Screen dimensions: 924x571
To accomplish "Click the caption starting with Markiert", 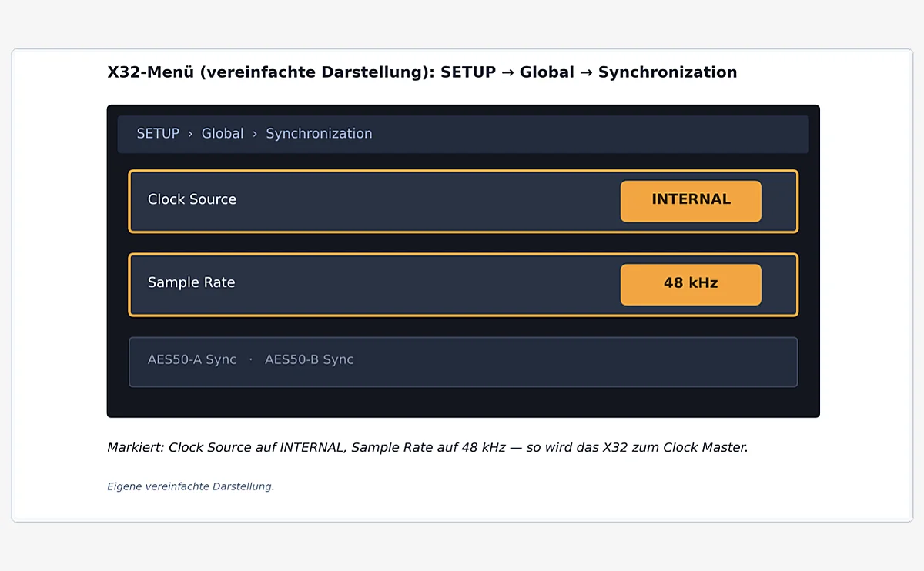I will 427,447.
